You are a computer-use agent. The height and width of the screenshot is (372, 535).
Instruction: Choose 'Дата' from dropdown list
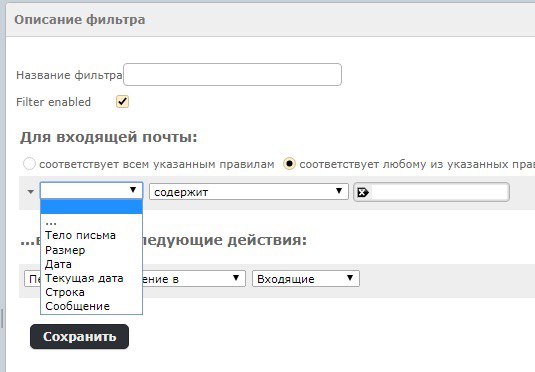[91, 264]
